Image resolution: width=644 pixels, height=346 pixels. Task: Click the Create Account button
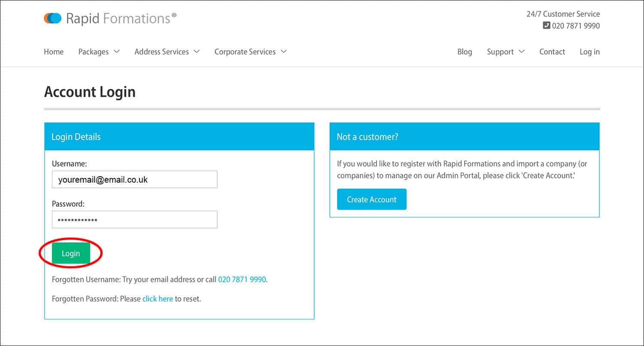371,199
